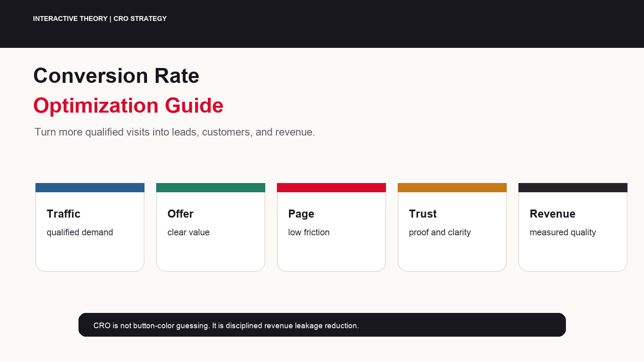This screenshot has width=644, height=362.
Task: Click the red color bar atop Page card
Action: pyautogui.click(x=331, y=187)
